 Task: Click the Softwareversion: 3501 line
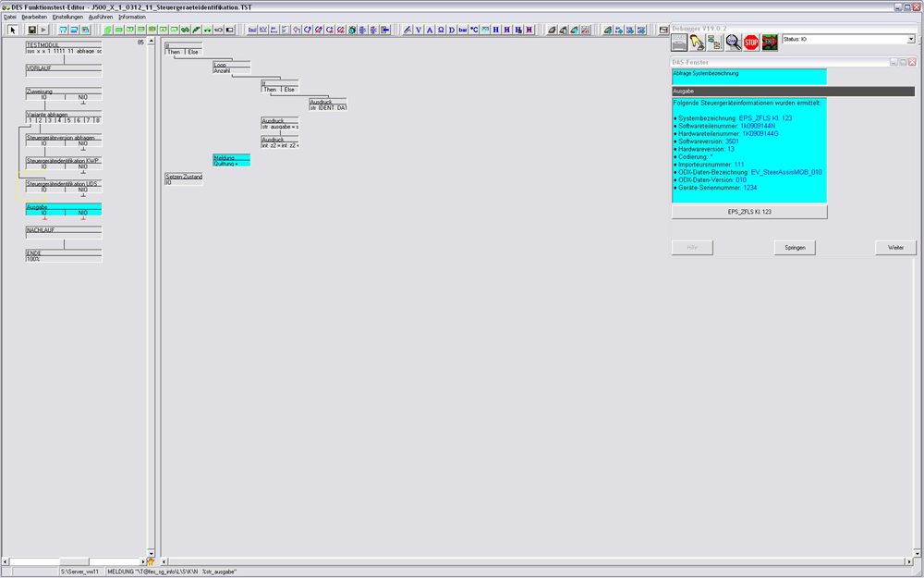[706, 141]
